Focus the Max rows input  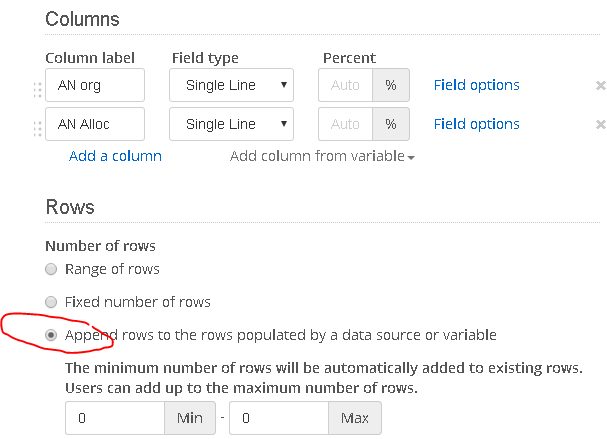pyautogui.click(x=279, y=418)
